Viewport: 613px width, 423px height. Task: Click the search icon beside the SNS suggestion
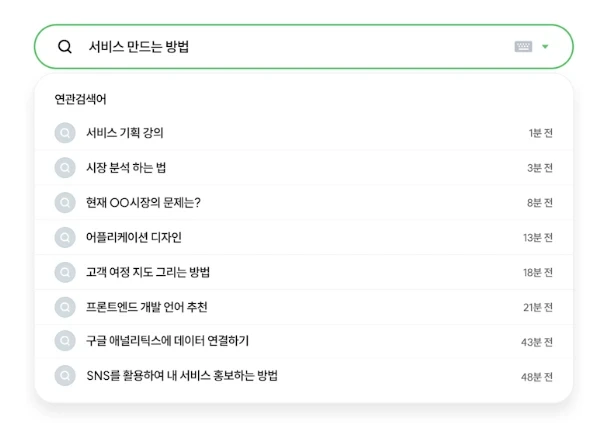coord(65,376)
